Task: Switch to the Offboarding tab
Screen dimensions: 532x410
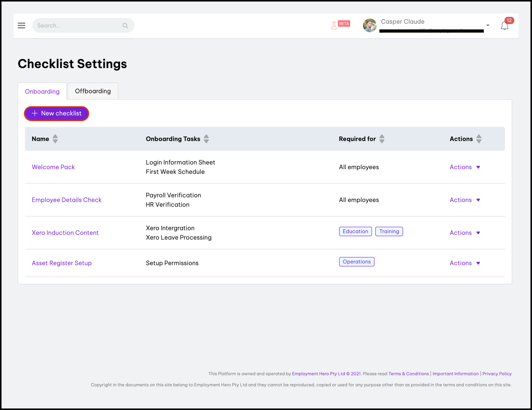Action: 93,91
